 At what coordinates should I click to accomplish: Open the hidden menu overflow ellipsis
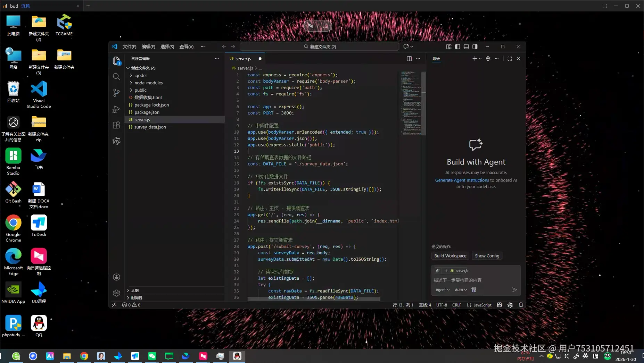tap(203, 47)
